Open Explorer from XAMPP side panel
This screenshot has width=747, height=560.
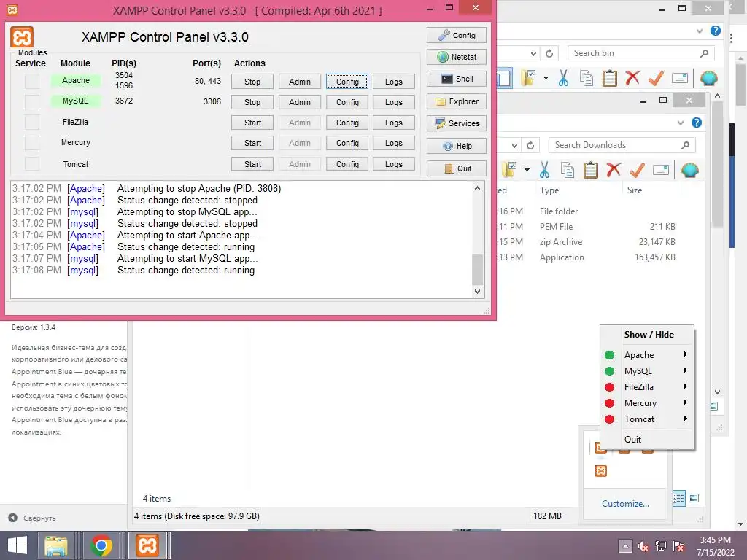tap(457, 101)
